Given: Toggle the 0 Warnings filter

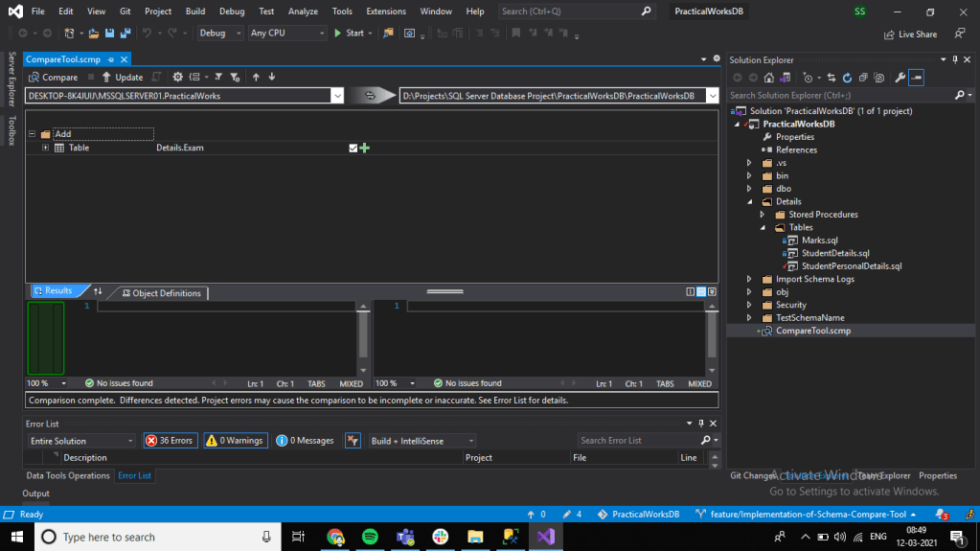Looking at the screenshot, I should pos(235,441).
